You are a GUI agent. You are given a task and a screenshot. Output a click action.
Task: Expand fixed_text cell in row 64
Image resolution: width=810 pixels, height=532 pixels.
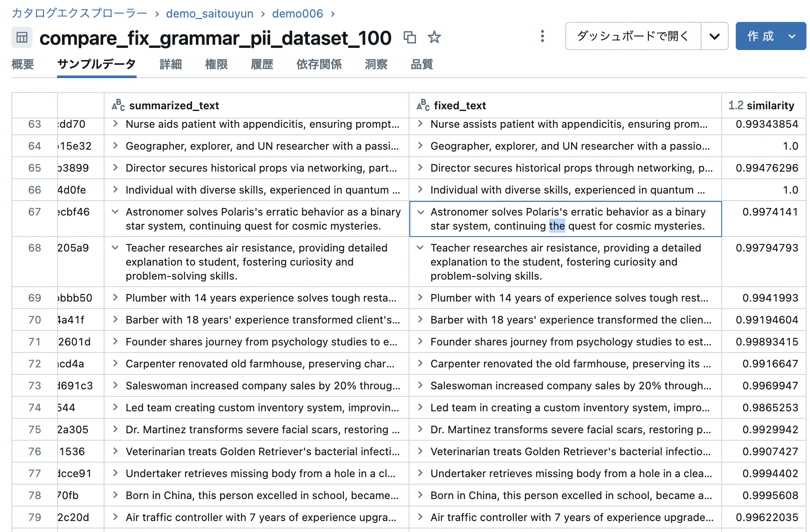click(420, 146)
